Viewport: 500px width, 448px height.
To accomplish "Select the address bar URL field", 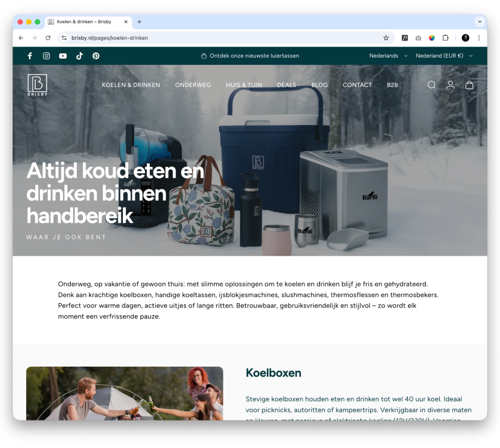I will pyautogui.click(x=223, y=38).
